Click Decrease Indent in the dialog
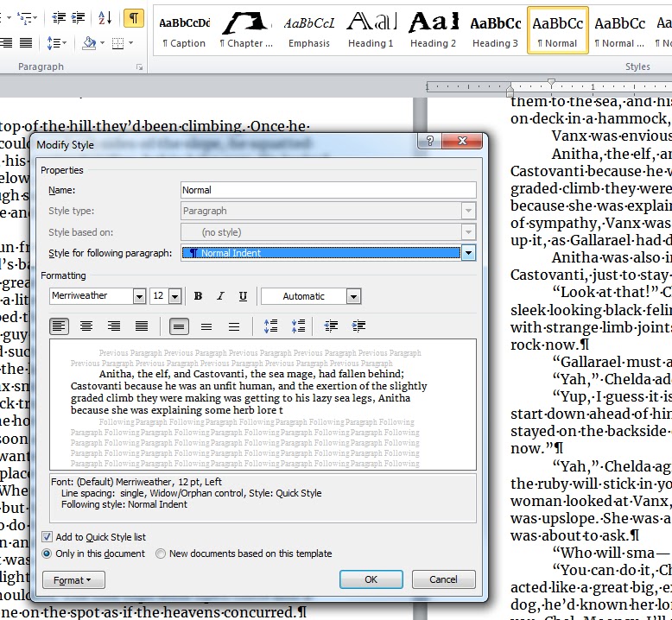The image size is (672, 620). pyautogui.click(x=331, y=326)
